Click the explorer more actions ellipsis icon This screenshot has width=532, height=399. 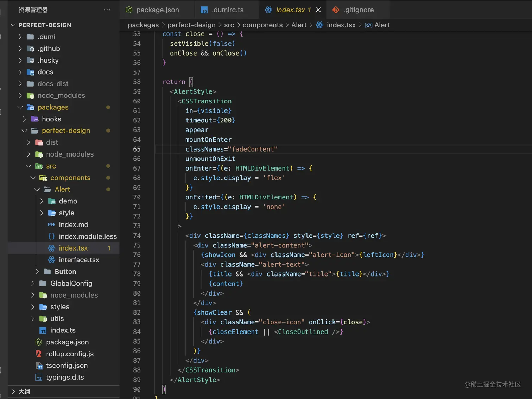[x=107, y=10]
